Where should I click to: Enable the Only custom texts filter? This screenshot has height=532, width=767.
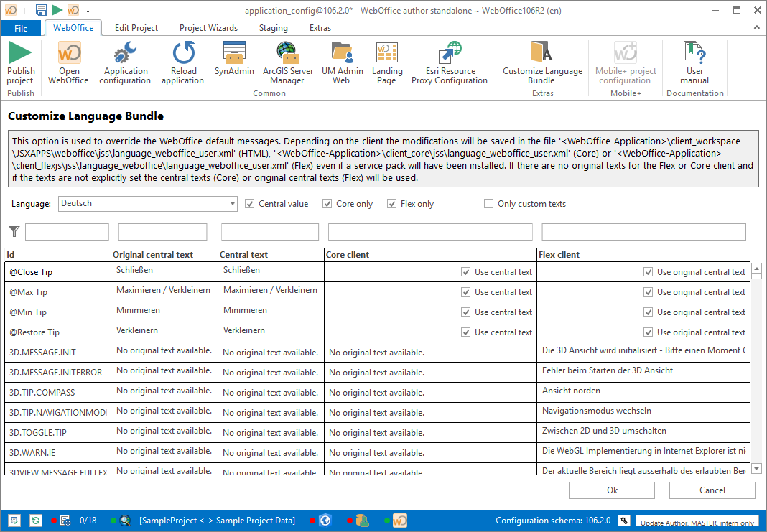coord(488,203)
